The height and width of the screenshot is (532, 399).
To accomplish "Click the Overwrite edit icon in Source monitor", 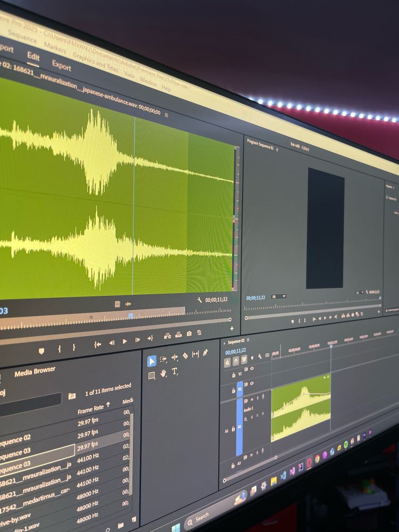I will [178, 335].
